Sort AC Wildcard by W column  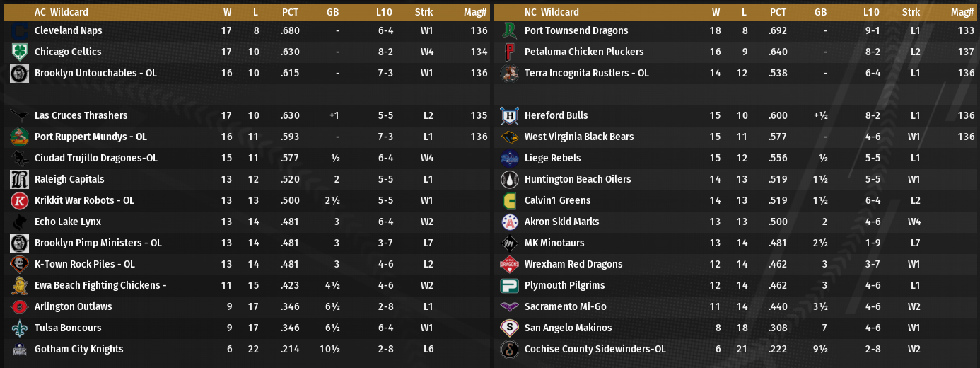point(227,12)
